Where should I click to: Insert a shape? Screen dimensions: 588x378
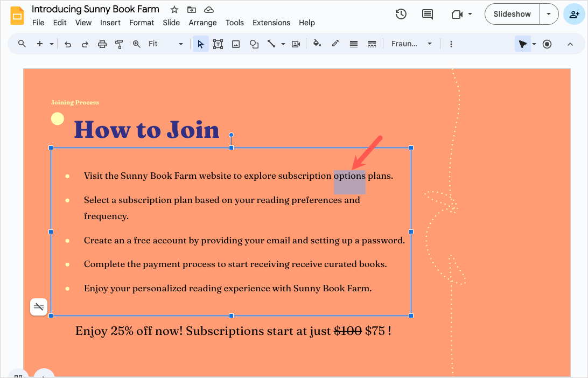click(x=254, y=44)
